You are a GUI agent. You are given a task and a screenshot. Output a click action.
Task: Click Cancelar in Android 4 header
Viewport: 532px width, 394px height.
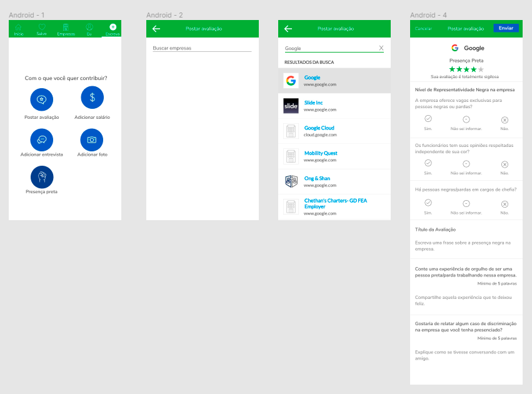tap(423, 29)
